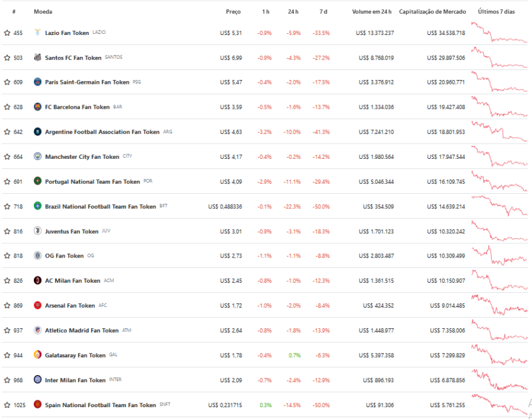This screenshot has height=419, width=532.
Task: Click Galatasaray's green 0.7% 24h change
Action: pyautogui.click(x=295, y=355)
